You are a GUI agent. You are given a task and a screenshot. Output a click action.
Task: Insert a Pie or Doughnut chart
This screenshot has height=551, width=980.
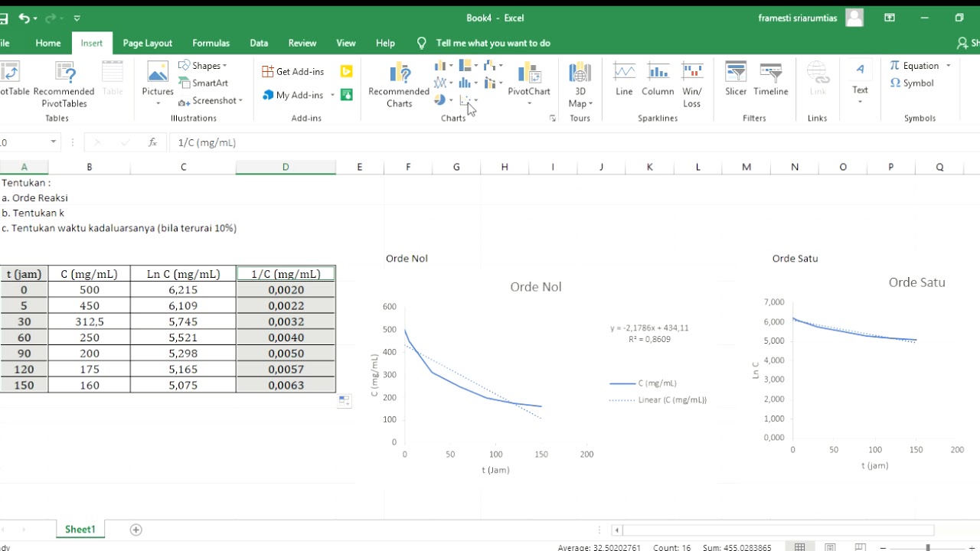[443, 100]
